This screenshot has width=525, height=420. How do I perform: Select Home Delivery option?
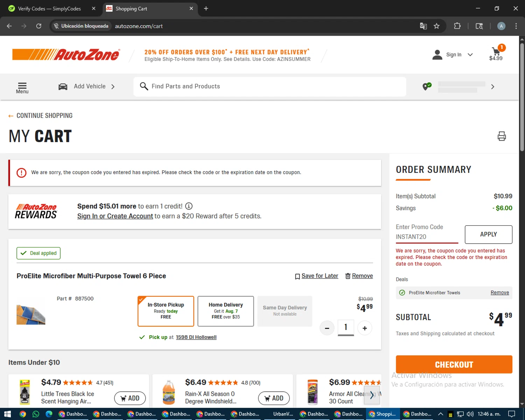226,311
